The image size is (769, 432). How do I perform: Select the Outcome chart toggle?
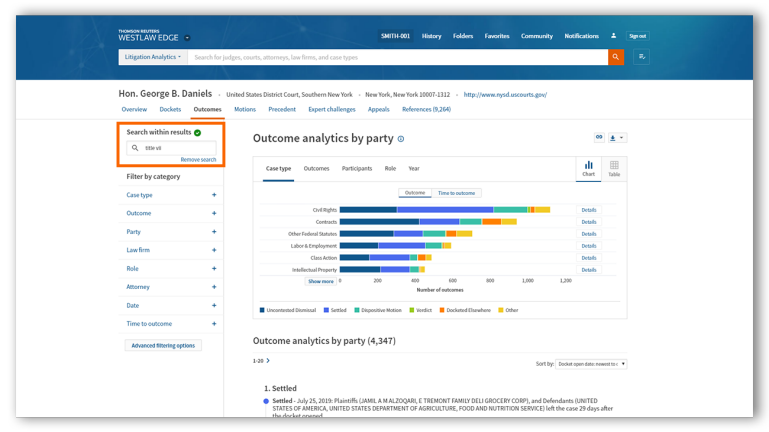click(x=415, y=192)
